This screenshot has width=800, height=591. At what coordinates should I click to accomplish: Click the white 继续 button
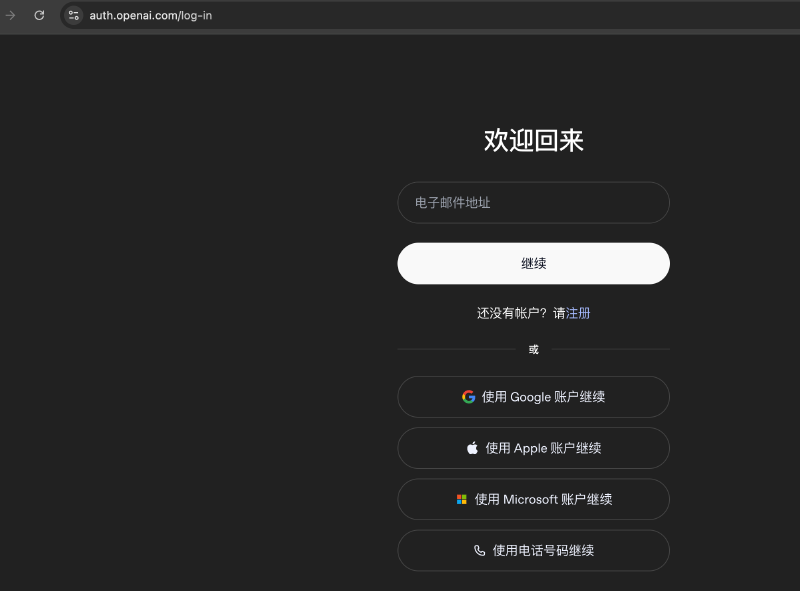[x=533, y=263]
